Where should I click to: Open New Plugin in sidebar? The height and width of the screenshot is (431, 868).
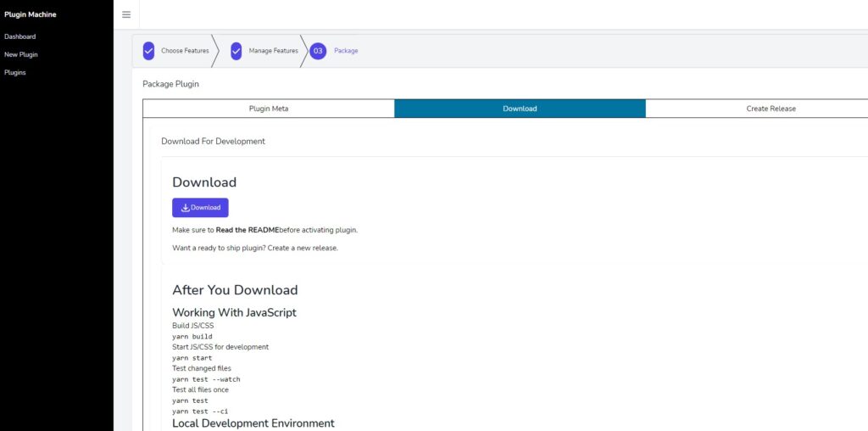[21, 54]
